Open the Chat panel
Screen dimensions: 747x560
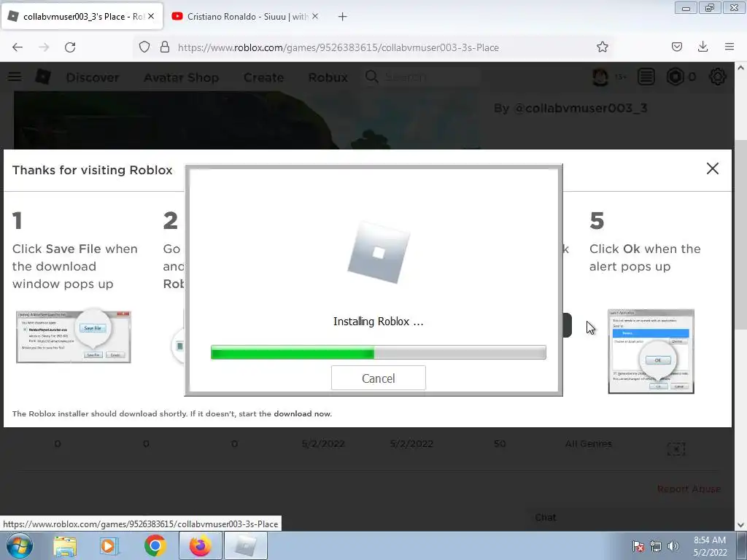point(546,517)
